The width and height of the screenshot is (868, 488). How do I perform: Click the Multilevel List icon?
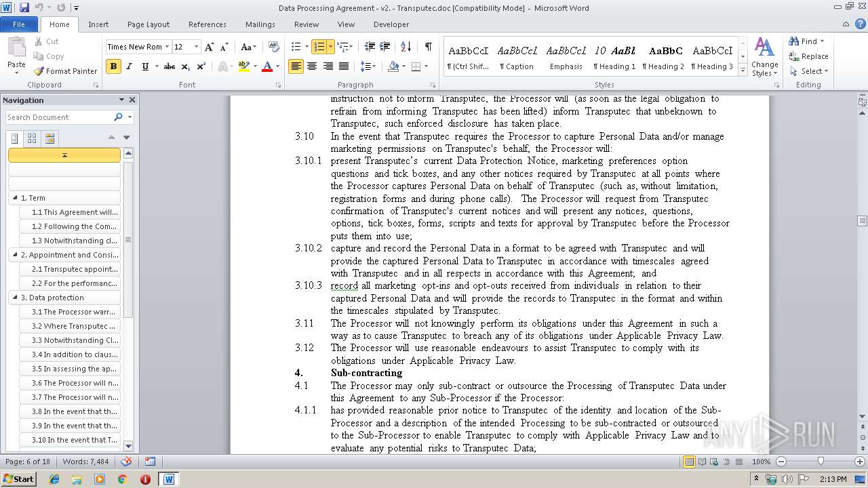click(342, 47)
